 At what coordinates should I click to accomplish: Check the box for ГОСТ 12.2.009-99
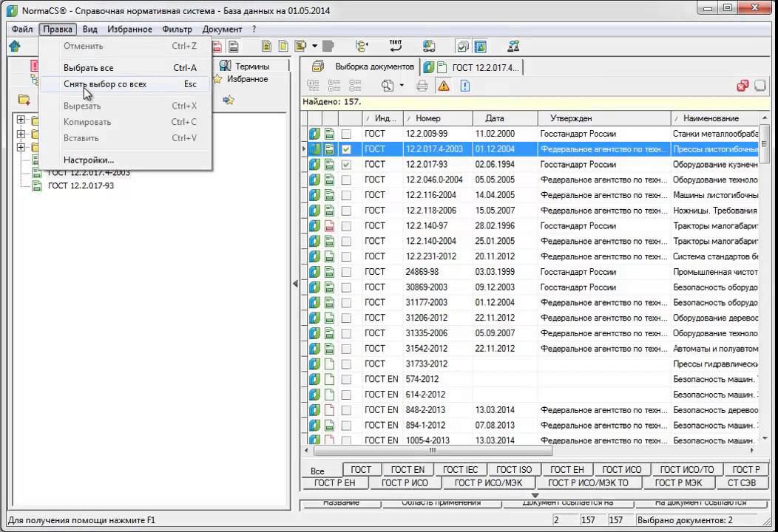click(x=346, y=134)
